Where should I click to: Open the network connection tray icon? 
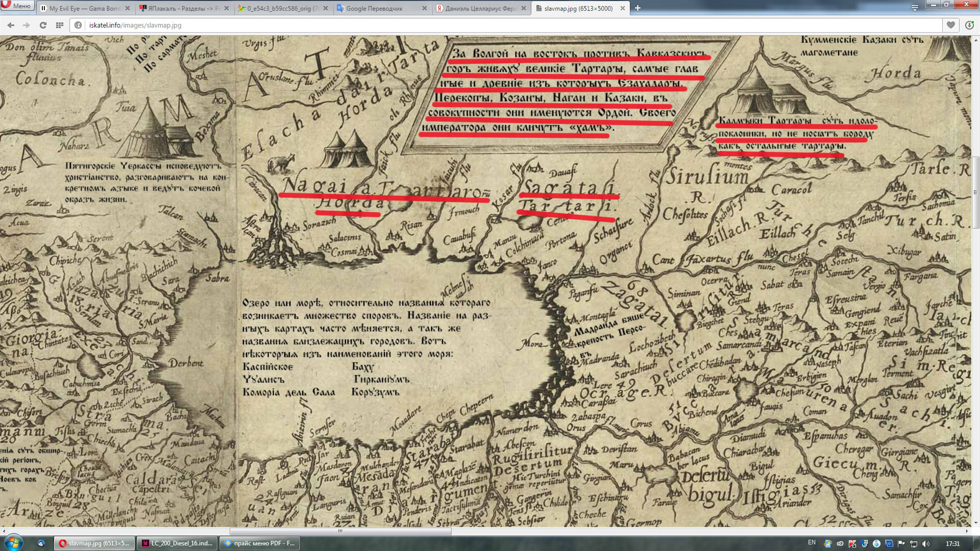click(913, 544)
